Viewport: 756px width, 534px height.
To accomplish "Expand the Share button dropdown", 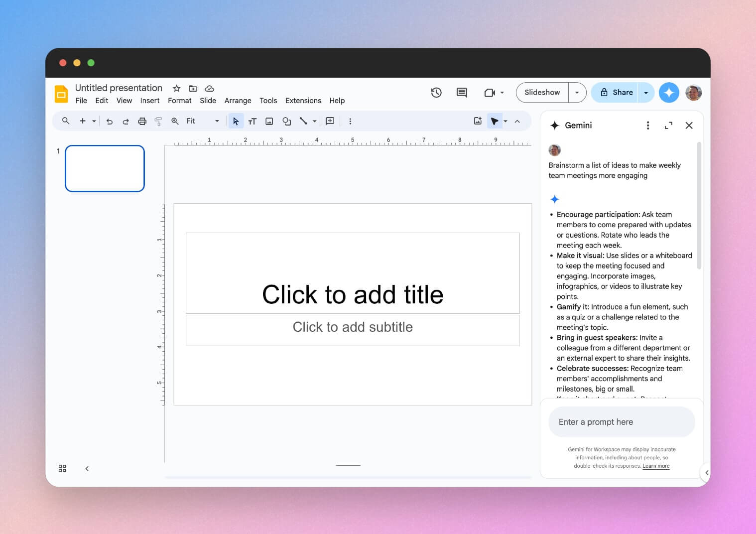I will point(646,93).
